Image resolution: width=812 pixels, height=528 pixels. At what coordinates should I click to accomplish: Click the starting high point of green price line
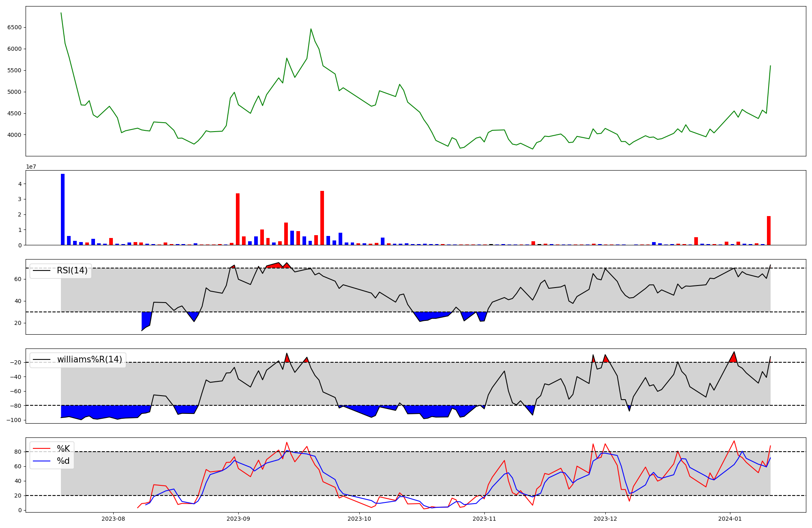coord(61,13)
